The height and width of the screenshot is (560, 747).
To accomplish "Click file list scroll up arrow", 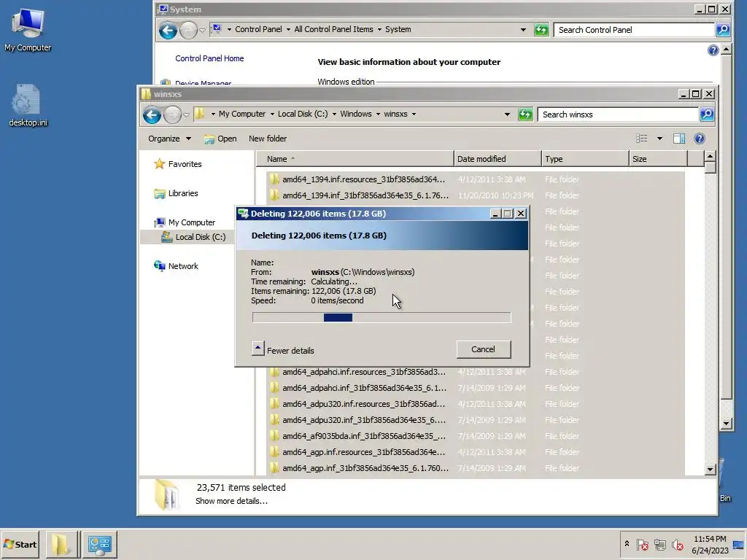I will point(710,156).
